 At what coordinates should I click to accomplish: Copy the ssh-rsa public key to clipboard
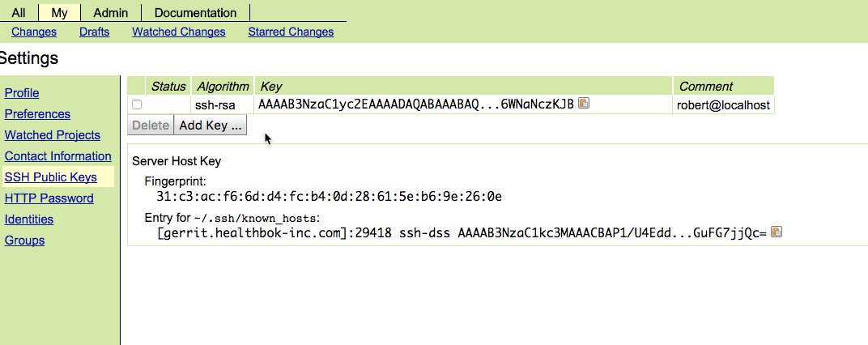point(584,103)
